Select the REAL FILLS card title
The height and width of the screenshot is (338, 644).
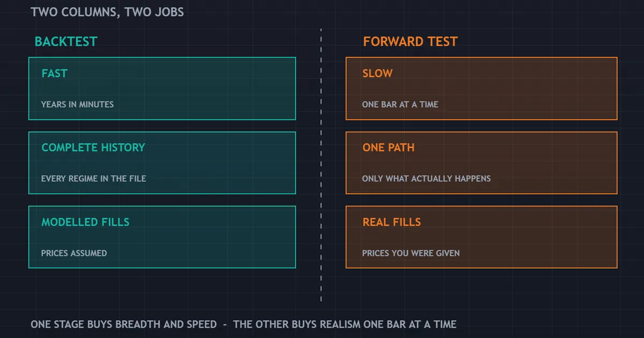tap(392, 222)
